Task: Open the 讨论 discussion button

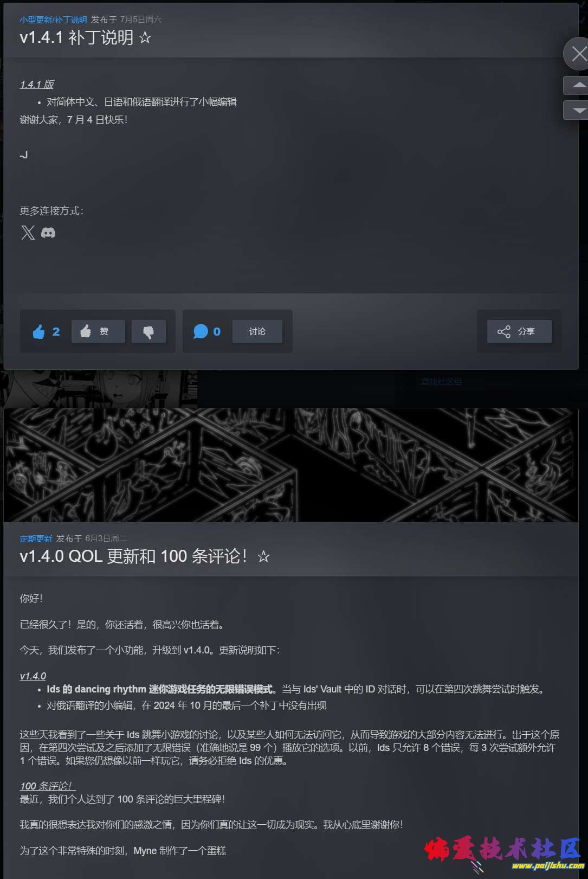Action: (x=257, y=331)
